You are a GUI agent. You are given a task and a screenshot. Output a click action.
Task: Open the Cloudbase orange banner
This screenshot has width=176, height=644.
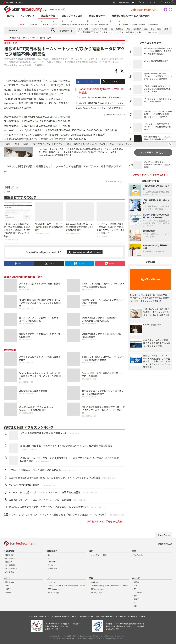click(150, 279)
